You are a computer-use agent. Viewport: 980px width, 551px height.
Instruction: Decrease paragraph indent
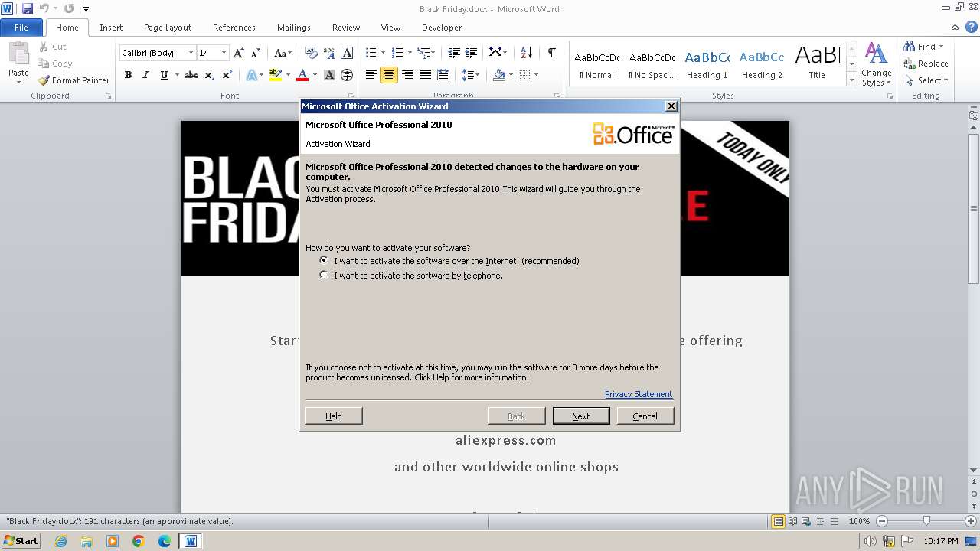(454, 53)
